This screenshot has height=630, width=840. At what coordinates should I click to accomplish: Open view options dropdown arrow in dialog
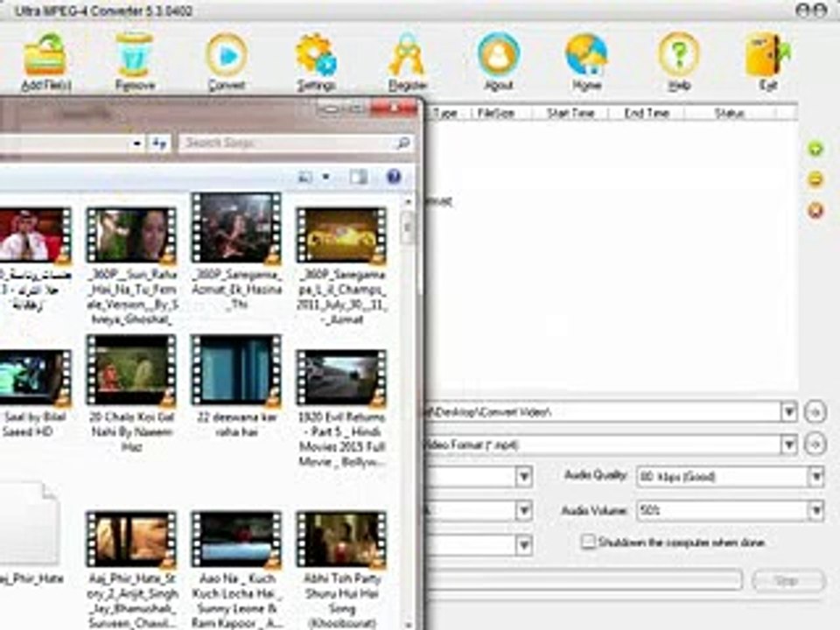(325, 176)
